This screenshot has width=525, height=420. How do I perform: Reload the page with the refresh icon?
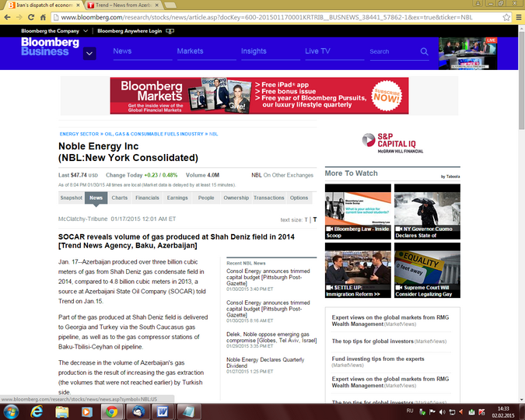31,17
